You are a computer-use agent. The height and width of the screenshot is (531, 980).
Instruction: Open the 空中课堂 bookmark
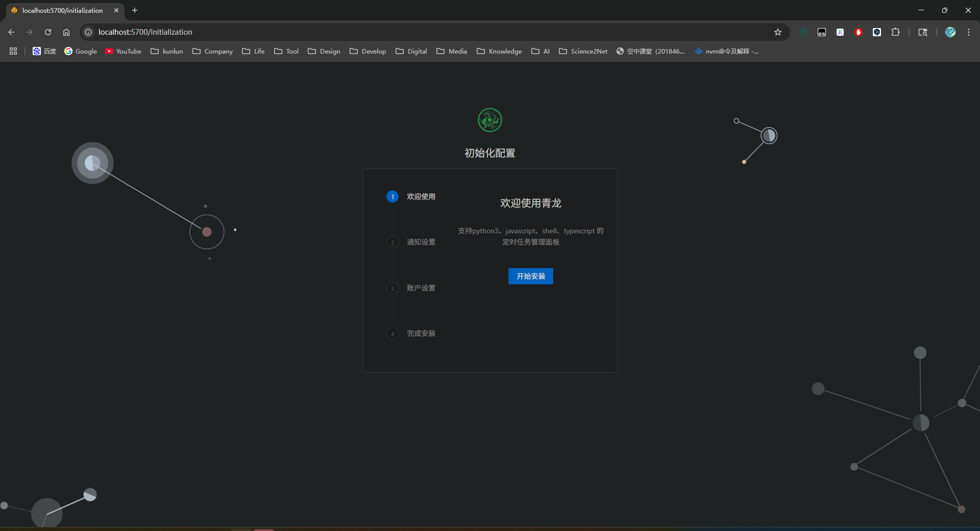(651, 51)
